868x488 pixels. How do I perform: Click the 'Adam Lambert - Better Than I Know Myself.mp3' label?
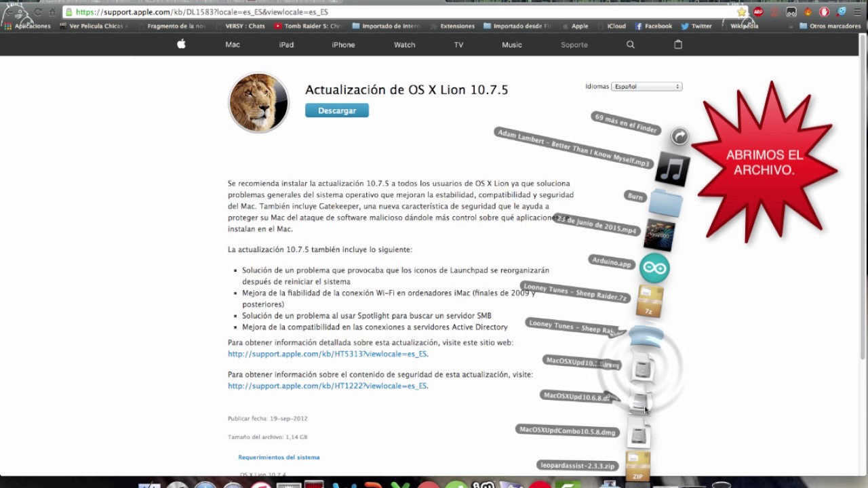click(574, 148)
